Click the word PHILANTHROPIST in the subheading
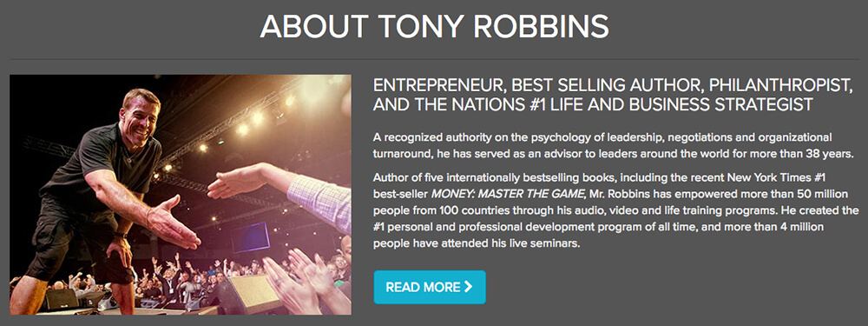 tap(779, 85)
